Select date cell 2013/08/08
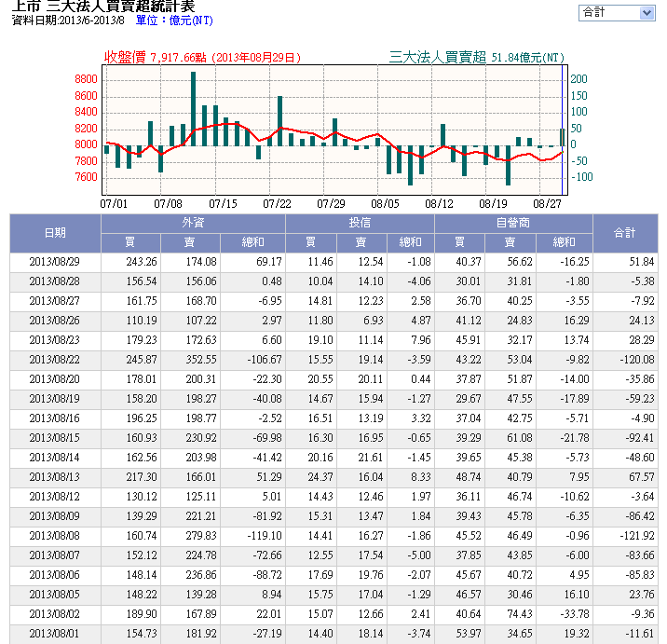The width and height of the screenshot is (667, 644). [54, 536]
